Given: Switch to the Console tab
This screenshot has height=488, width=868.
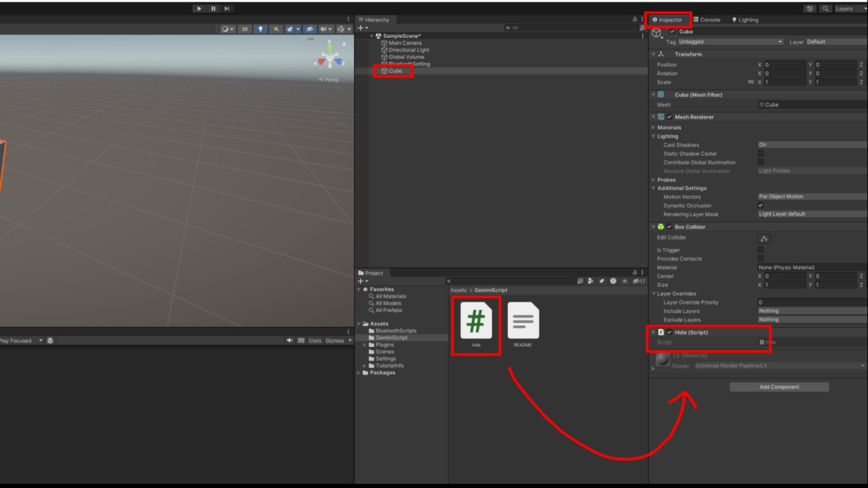Looking at the screenshot, I should tap(707, 20).
